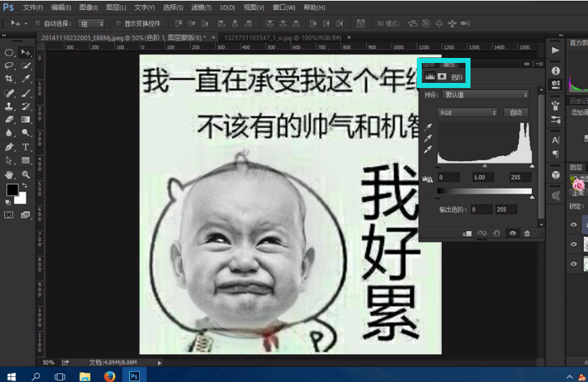588x382 pixels.
Task: Click the output levels white slider handle
Action: click(531, 197)
